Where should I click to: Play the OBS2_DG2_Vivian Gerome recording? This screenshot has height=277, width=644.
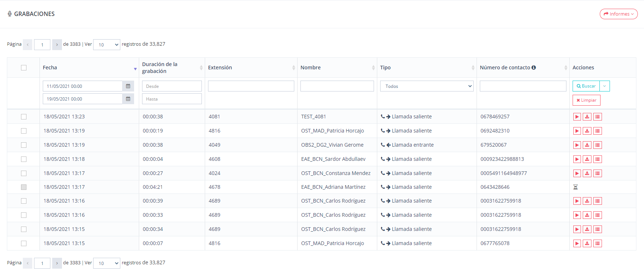tap(577, 145)
